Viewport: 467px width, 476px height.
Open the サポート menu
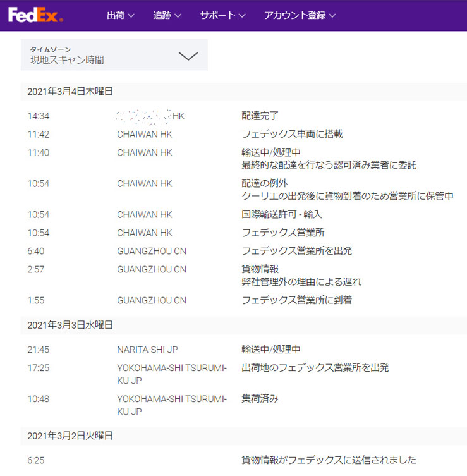point(223,15)
